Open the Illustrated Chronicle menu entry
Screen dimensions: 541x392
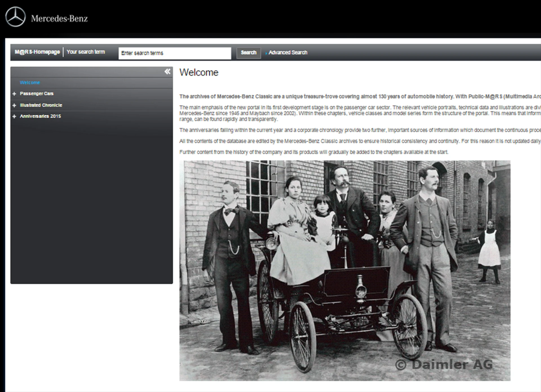(41, 105)
